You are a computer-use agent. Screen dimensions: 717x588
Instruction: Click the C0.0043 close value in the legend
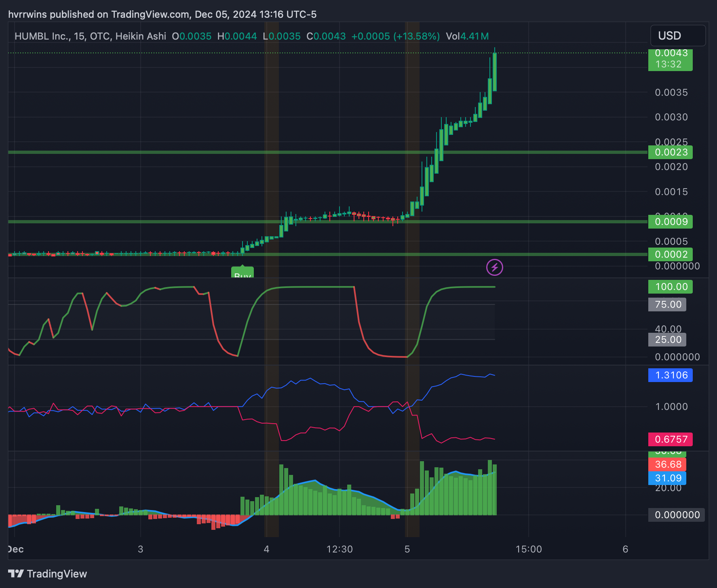(x=326, y=36)
